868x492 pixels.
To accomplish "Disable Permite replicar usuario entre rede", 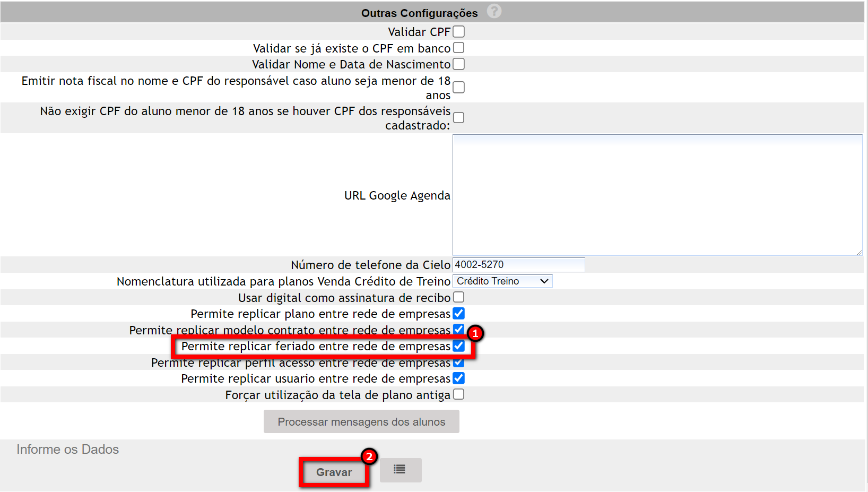I will coord(459,378).
